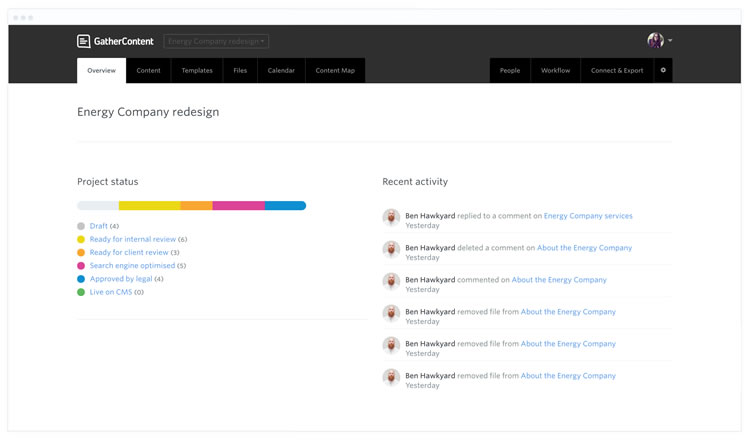Click the green Live on CMS dot
The width and height of the screenshot is (750, 442).
pos(81,292)
